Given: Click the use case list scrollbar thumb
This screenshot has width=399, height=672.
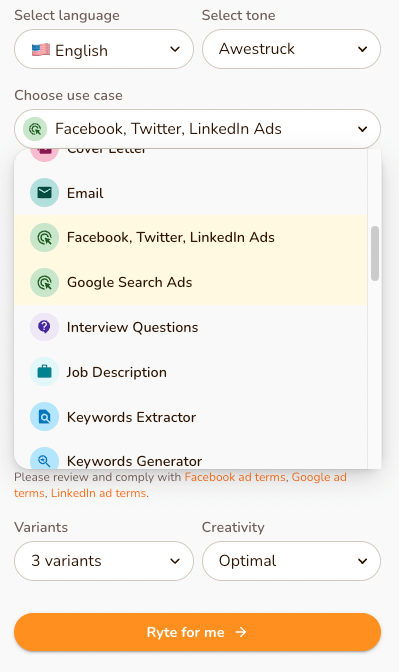Looking at the screenshot, I should point(375,253).
